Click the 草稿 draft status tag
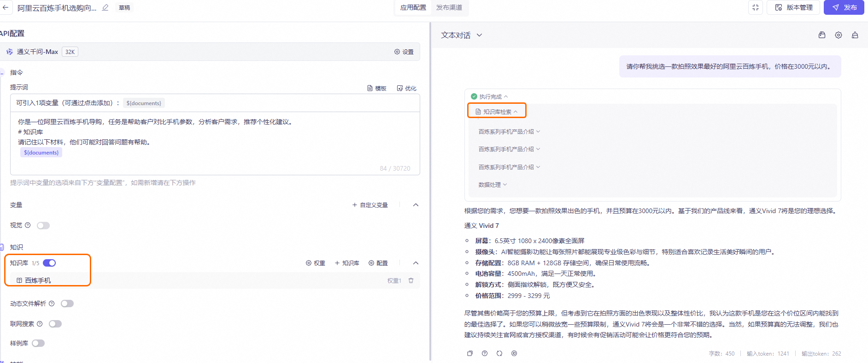Image resolution: width=868 pixels, height=363 pixels. (x=124, y=7)
